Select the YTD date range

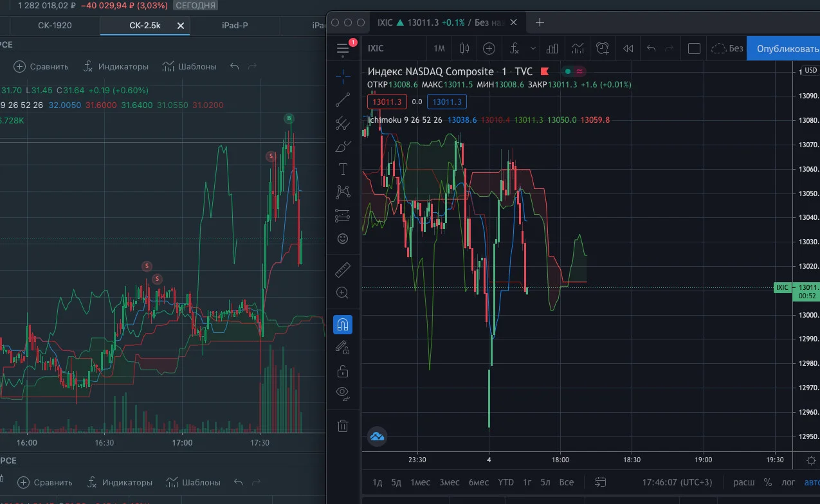(506, 482)
